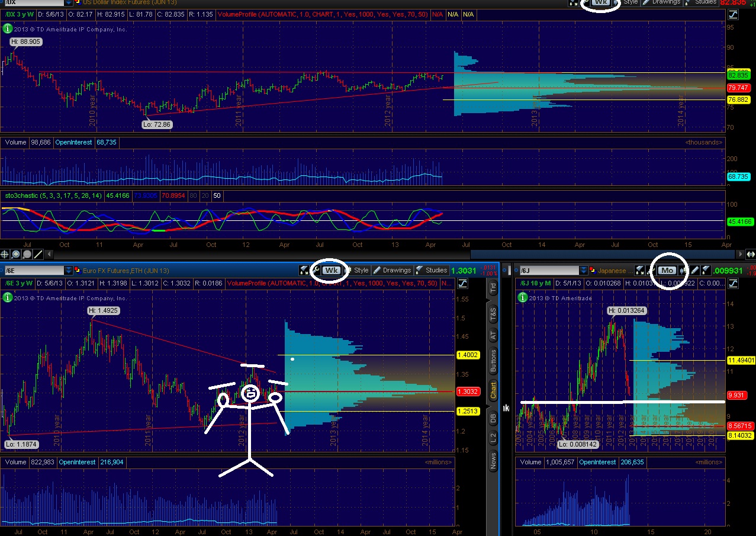The width and height of the screenshot is (756, 536).
Task: Switch to the News sidebar tab
Action: coord(493,461)
